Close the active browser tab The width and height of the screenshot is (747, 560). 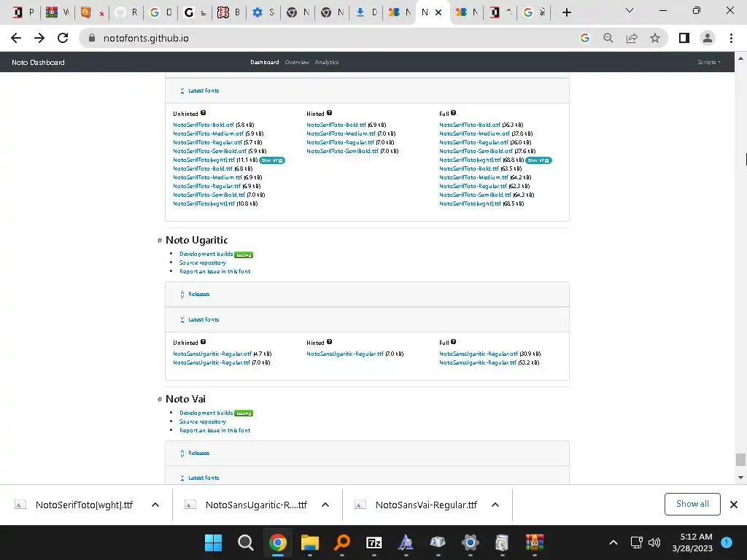pos(438,12)
